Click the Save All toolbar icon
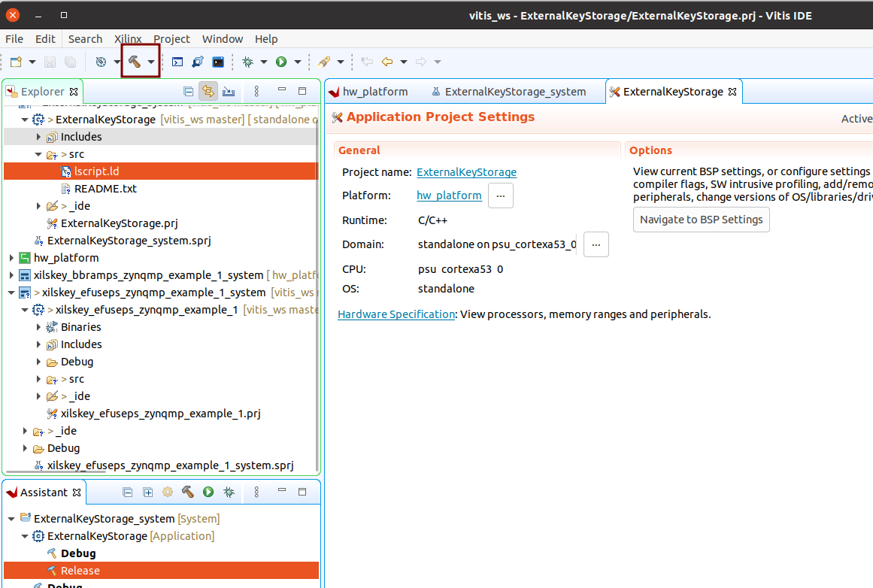 click(x=70, y=62)
